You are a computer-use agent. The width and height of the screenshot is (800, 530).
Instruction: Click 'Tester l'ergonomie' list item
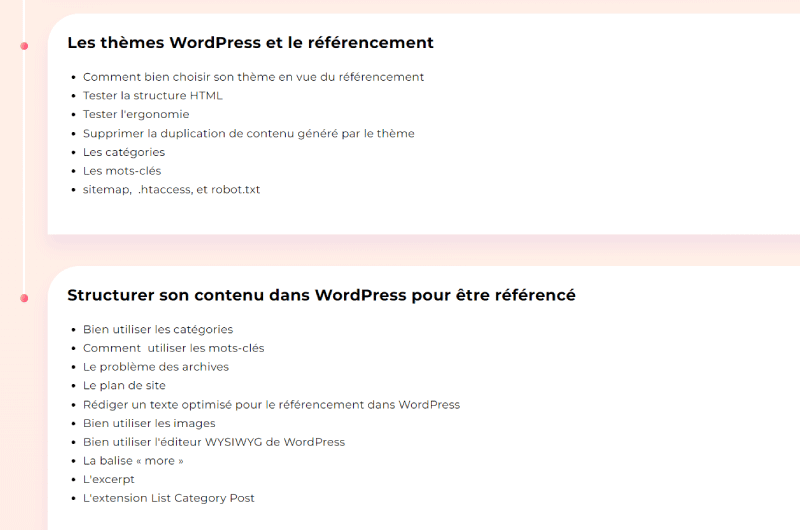(136, 114)
